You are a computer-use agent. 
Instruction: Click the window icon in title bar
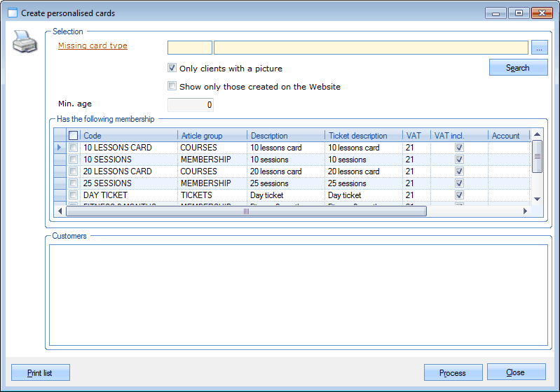click(12, 13)
